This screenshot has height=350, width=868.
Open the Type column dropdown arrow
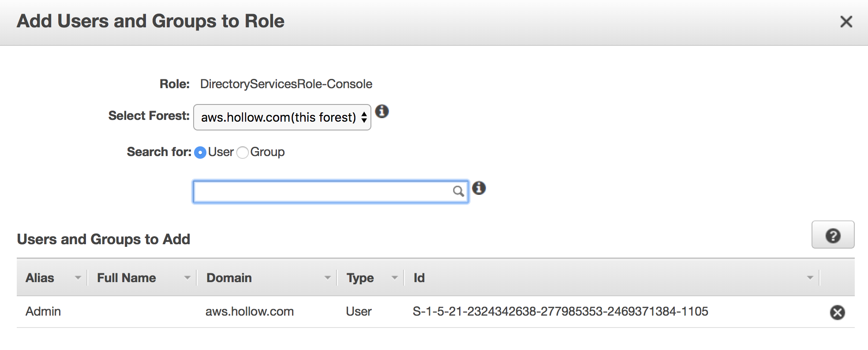tap(395, 278)
